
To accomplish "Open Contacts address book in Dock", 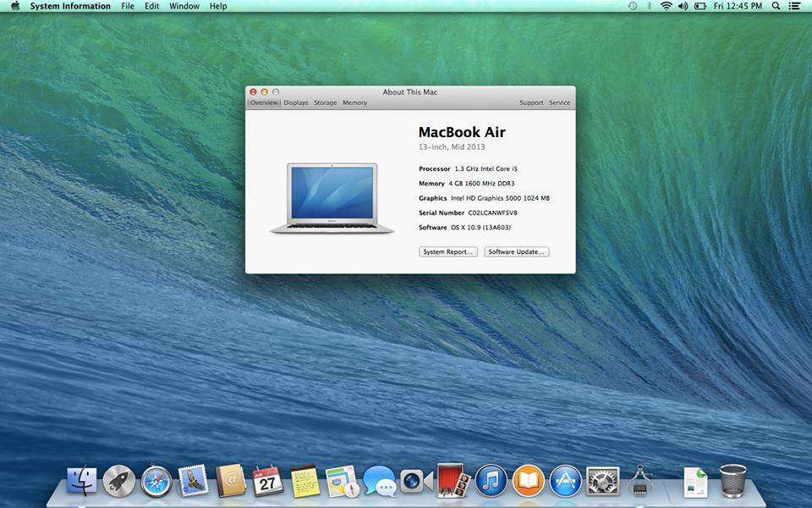I will (231, 481).
